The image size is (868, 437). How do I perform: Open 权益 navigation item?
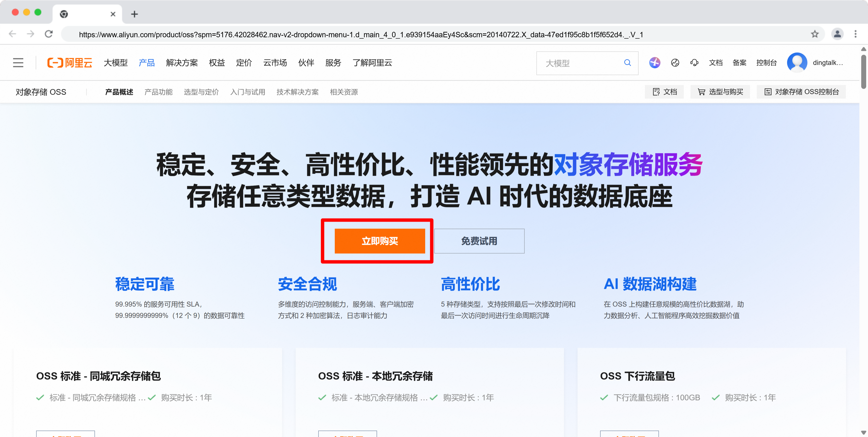(217, 63)
